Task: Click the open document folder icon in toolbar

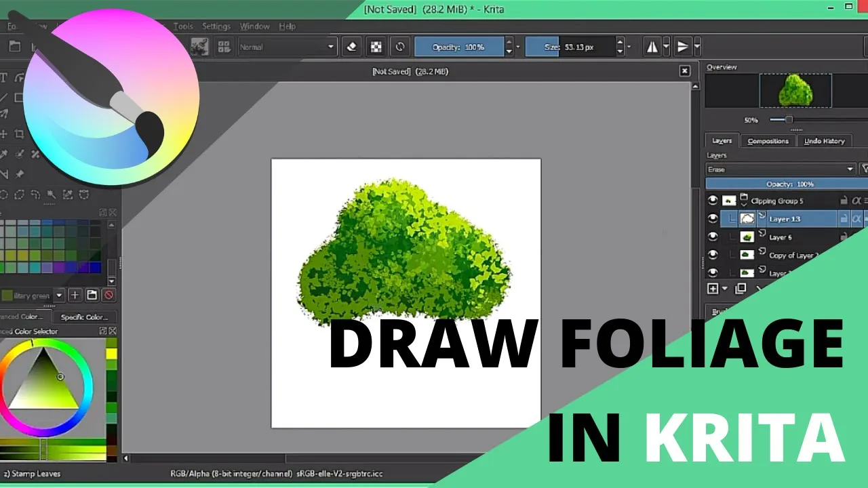Action: 14,47
